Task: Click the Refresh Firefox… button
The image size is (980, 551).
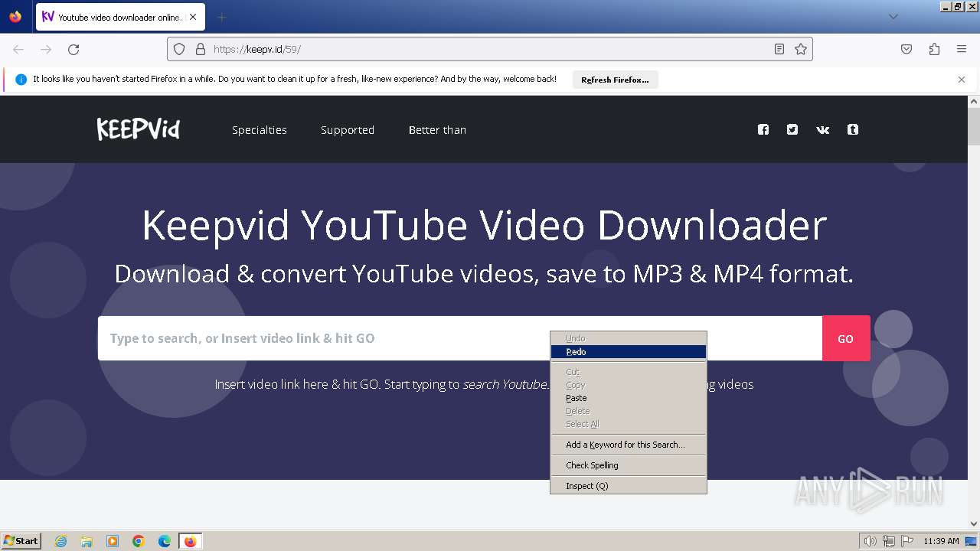Action: click(x=615, y=80)
